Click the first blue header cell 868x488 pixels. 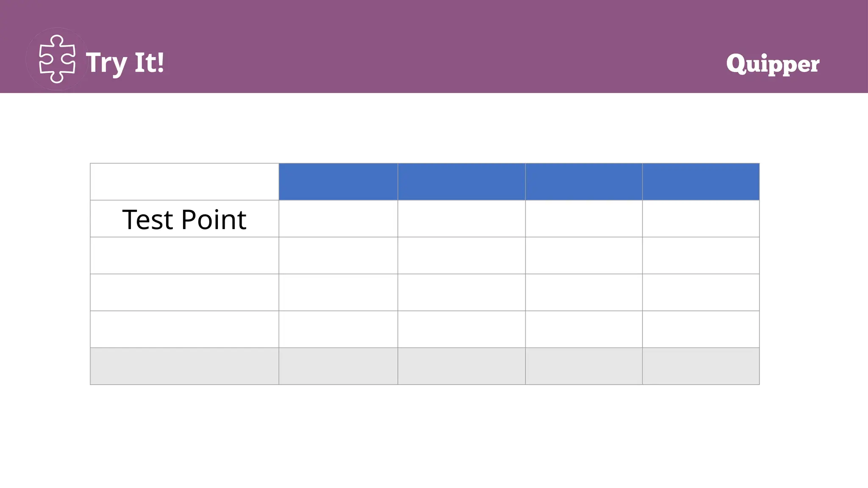(x=338, y=182)
